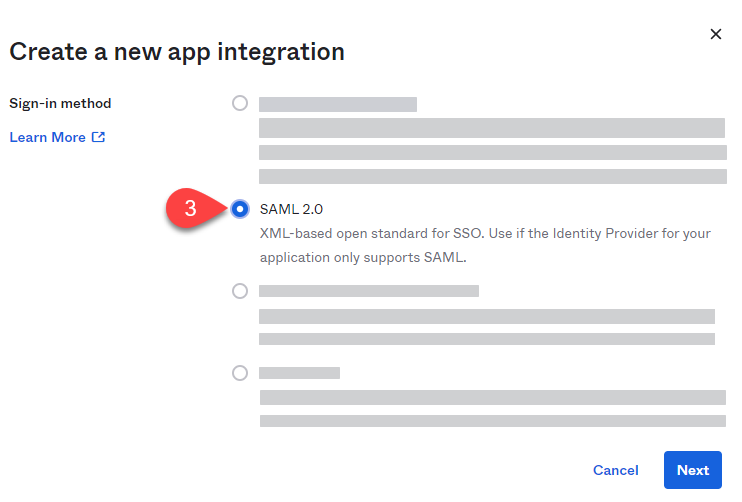Click the SAML 2.0 option label
Image resolution: width=742 pixels, height=502 pixels.
point(291,209)
